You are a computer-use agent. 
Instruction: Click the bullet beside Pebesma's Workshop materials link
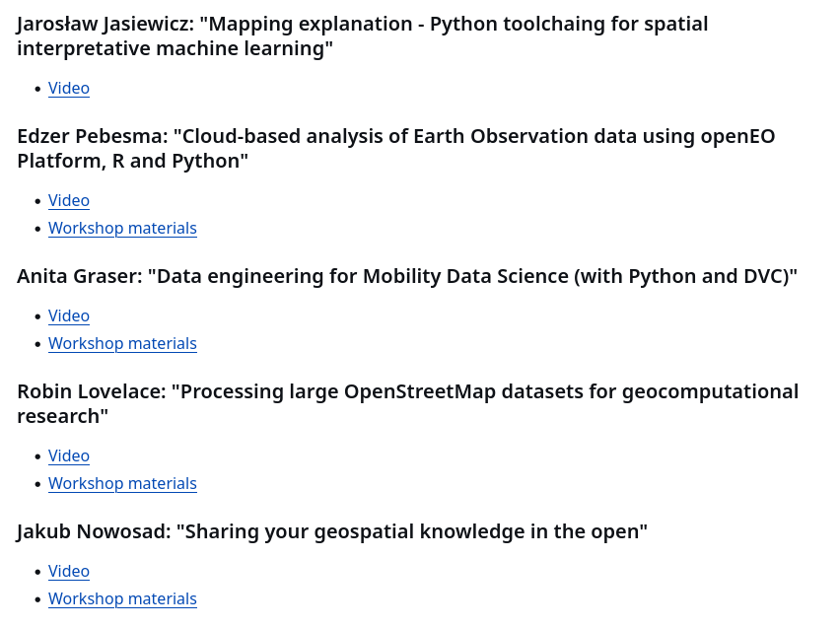click(x=37, y=229)
